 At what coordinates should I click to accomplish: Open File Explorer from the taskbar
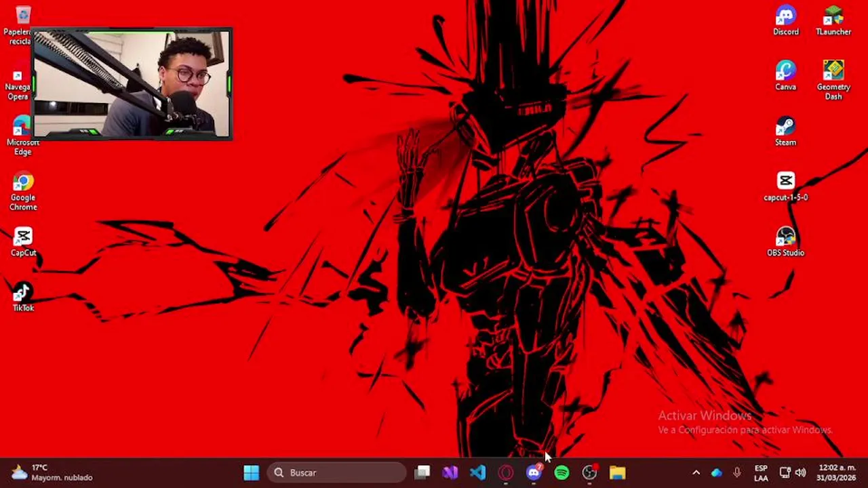click(x=617, y=472)
